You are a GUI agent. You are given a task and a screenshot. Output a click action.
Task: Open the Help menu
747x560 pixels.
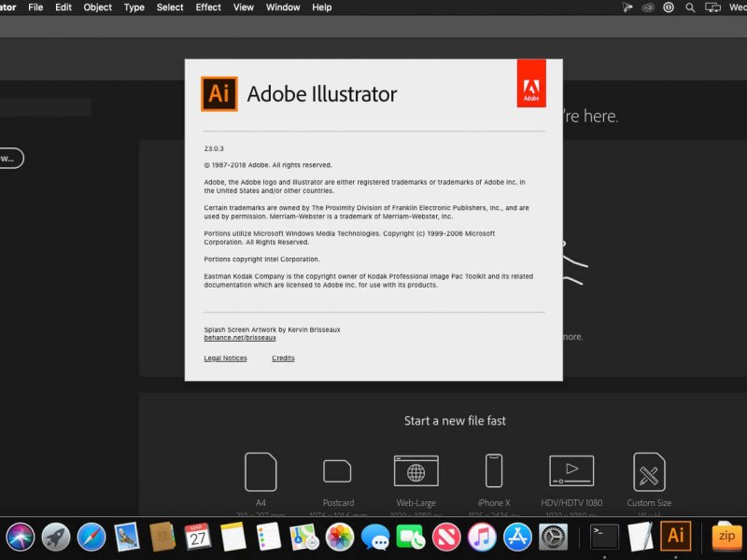pyautogui.click(x=321, y=7)
